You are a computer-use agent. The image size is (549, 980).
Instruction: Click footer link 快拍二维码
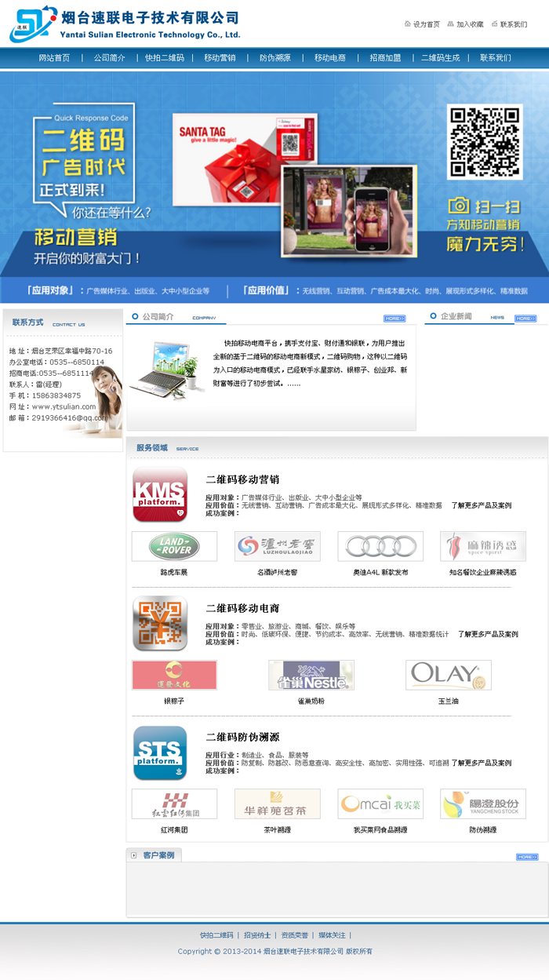click(216, 935)
